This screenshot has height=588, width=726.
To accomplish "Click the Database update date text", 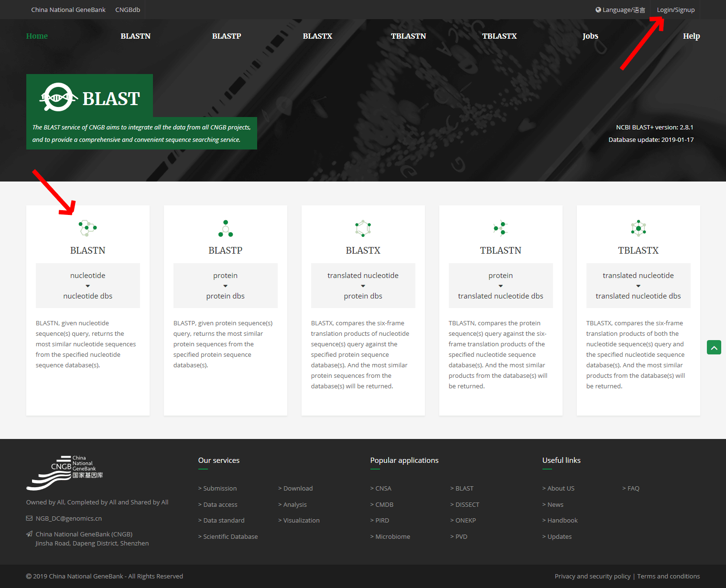I will tap(651, 139).
